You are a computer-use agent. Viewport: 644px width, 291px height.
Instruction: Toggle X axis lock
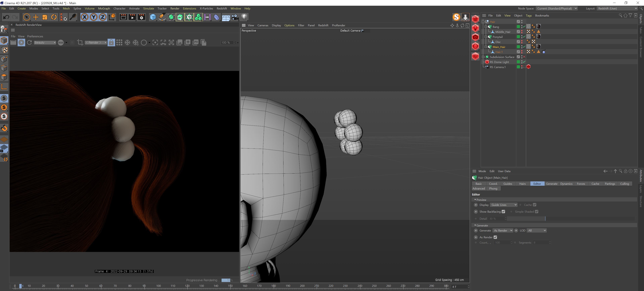tap(84, 17)
